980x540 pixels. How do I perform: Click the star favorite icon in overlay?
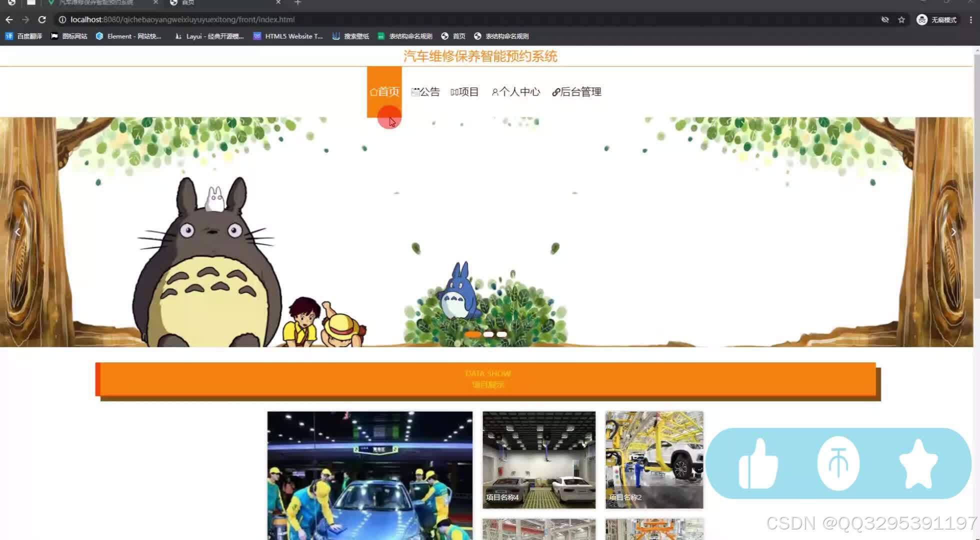click(x=918, y=463)
